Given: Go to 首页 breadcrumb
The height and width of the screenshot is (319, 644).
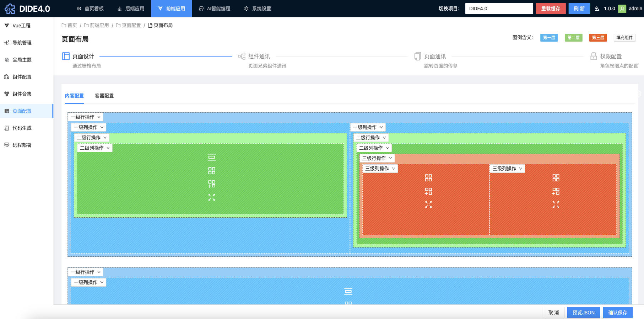Looking at the screenshot, I should pos(69,25).
